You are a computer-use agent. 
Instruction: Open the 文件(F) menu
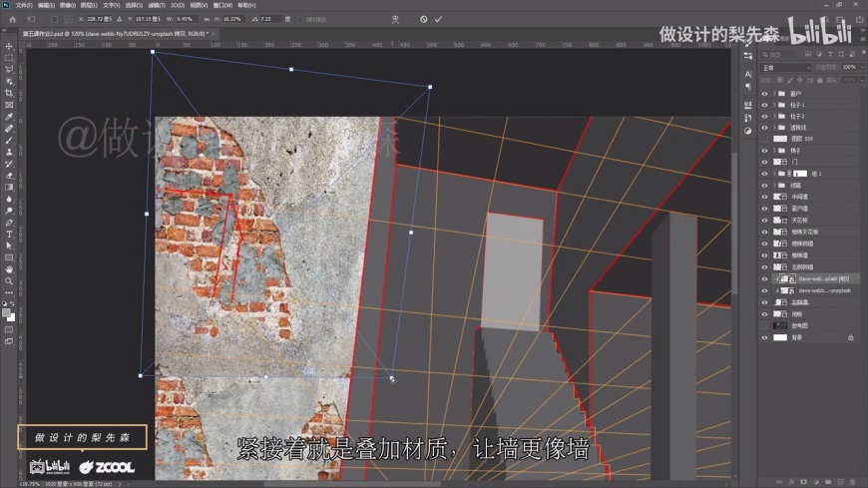(x=24, y=5)
